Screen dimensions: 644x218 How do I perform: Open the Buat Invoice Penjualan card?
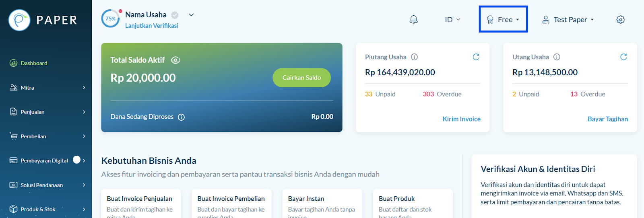(x=141, y=204)
